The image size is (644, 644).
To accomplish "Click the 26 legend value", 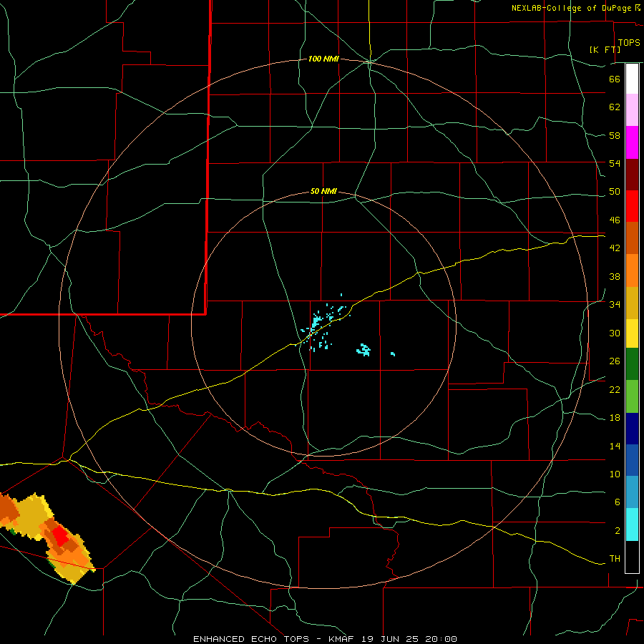I will [615, 361].
